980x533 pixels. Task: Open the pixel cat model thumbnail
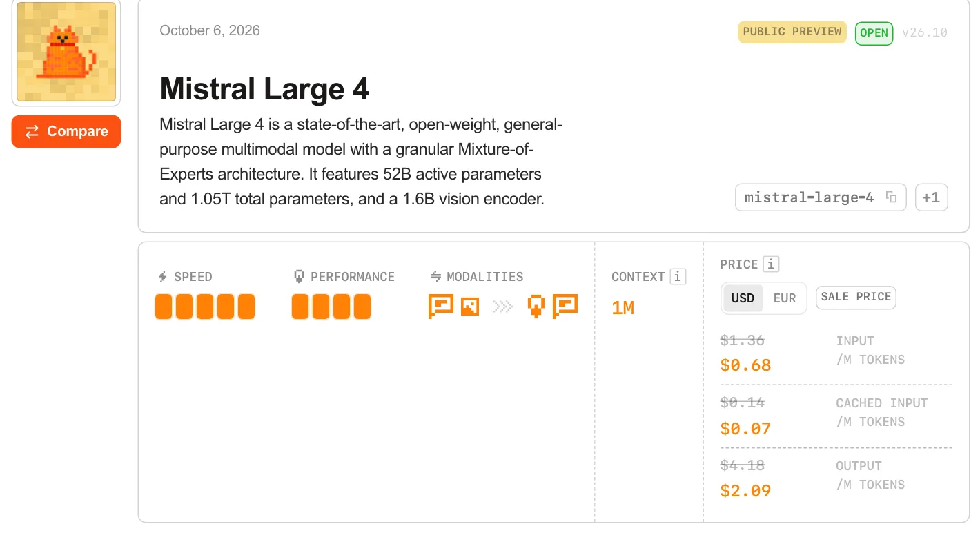[66, 52]
